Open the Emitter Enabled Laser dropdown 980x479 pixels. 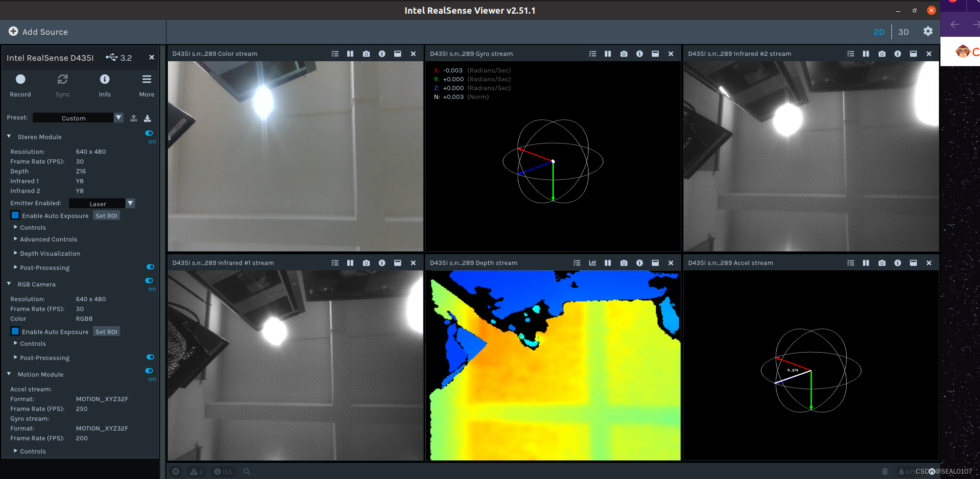[x=102, y=203]
